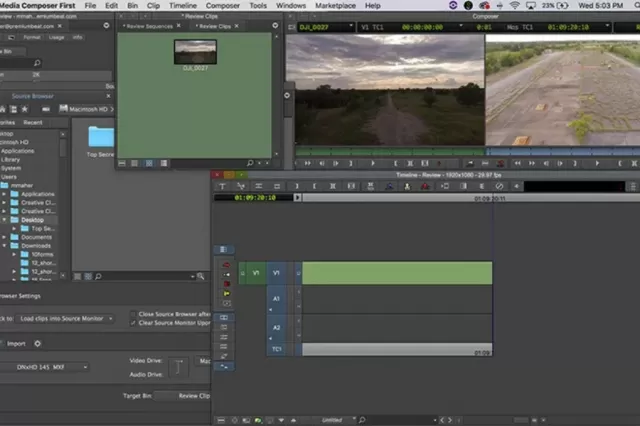Image resolution: width=640 pixels, height=426 pixels.
Task: Open the Marketplace menu
Action: [335, 5]
